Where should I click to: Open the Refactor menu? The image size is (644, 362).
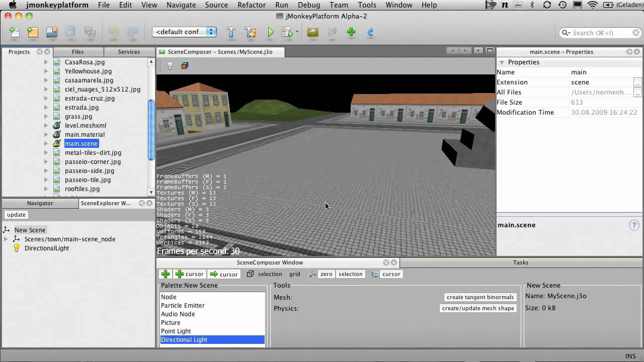click(x=252, y=5)
